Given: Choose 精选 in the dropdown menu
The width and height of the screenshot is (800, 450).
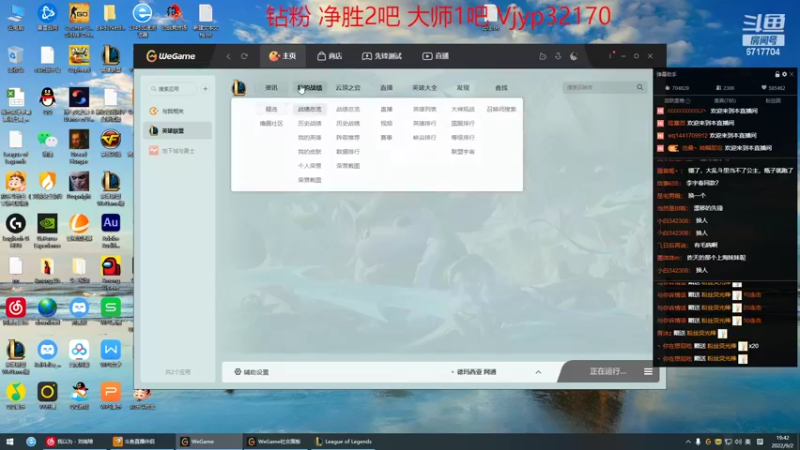Looking at the screenshot, I should (x=271, y=109).
